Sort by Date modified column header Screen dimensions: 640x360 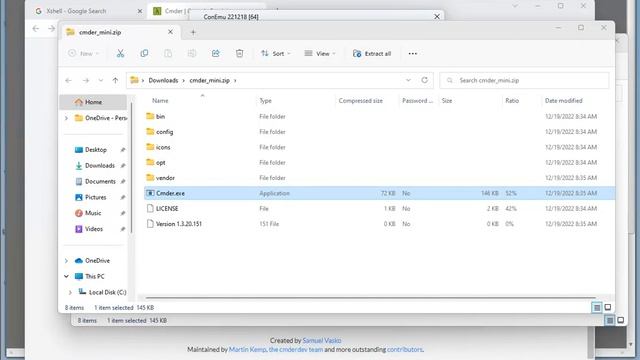[564, 100]
